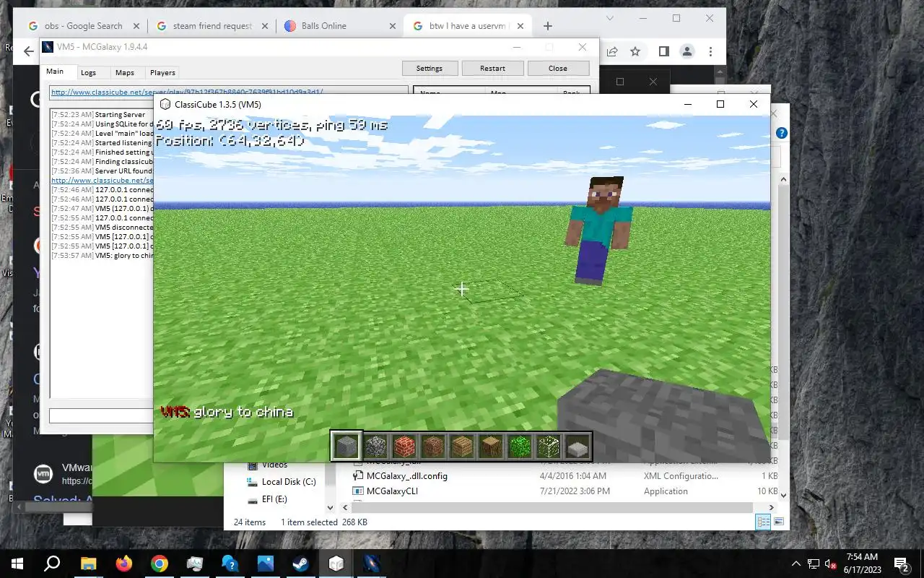Screen dimensions: 924x578
Task: Switch to Chrome on the taskbar
Action: click(159, 564)
